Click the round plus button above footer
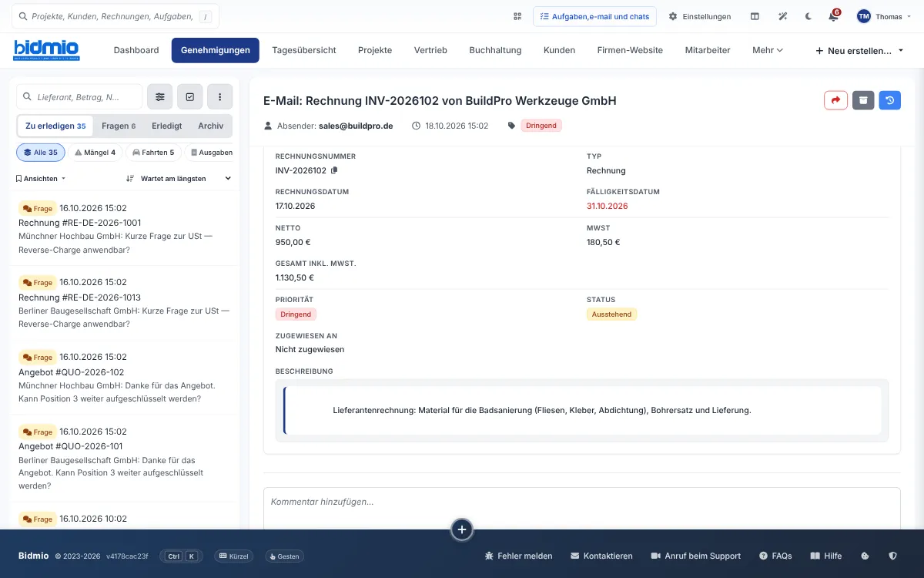 [462, 529]
